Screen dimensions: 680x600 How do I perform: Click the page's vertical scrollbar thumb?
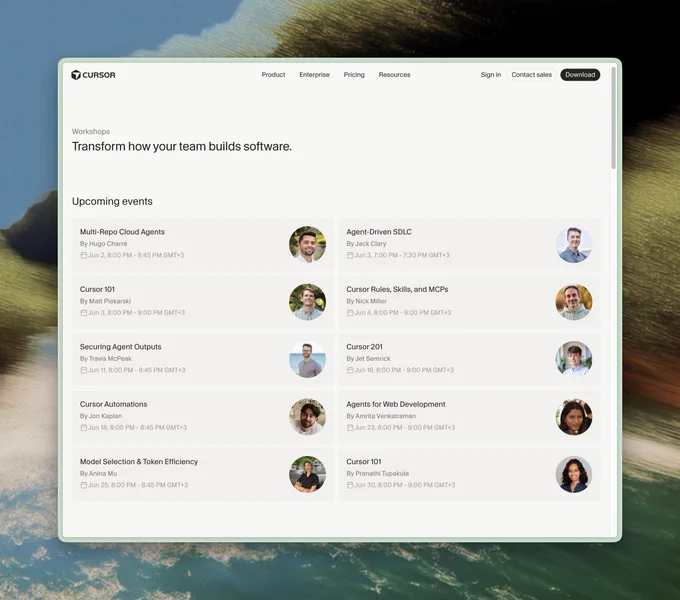(613, 117)
